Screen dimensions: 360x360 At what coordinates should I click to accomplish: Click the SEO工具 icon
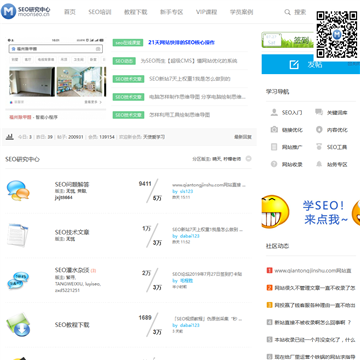click(319, 147)
